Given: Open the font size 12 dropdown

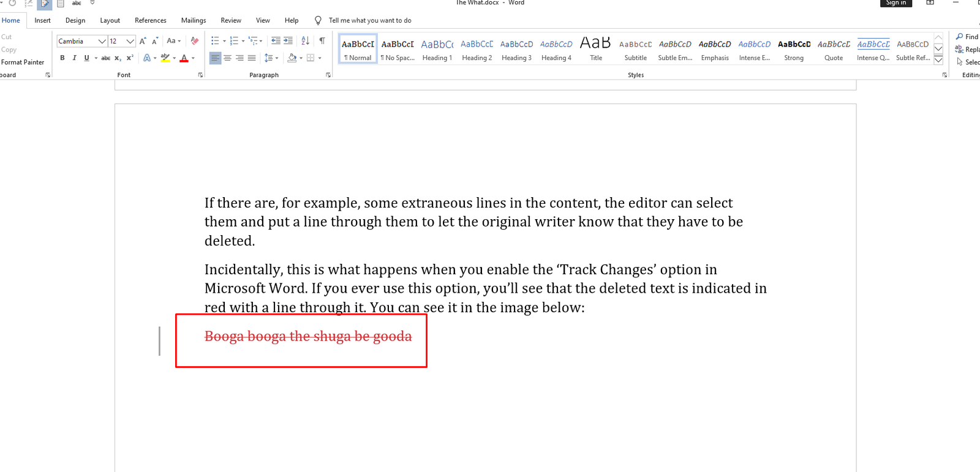Looking at the screenshot, I should click(x=130, y=41).
